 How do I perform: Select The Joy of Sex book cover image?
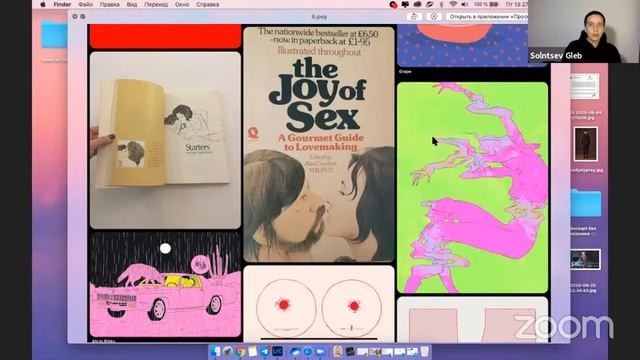coord(319,144)
